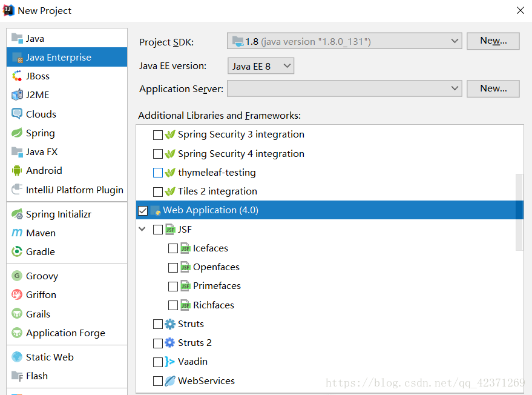Click the Openfaces JSF icon
This screenshot has width=532, height=395.
[185, 267]
